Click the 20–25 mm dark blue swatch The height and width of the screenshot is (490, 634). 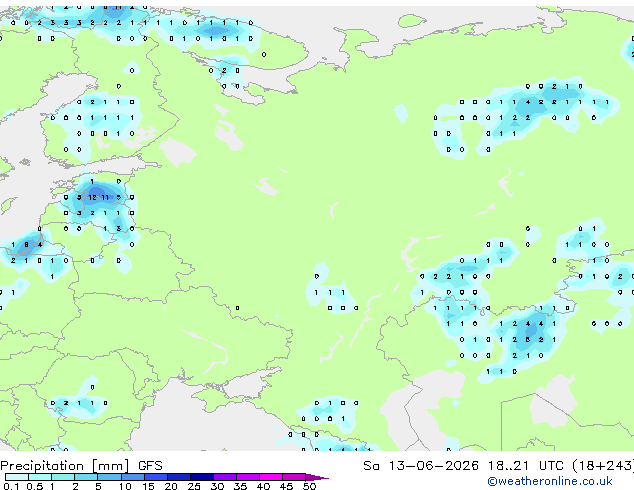(179, 477)
